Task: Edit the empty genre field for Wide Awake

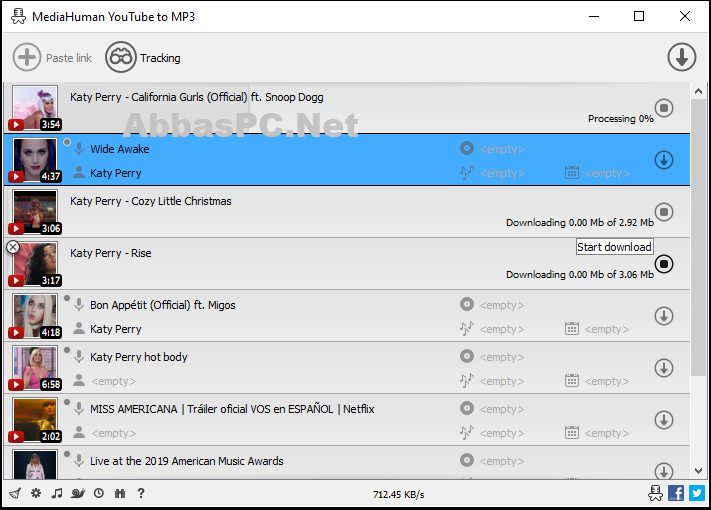Action: point(502,173)
